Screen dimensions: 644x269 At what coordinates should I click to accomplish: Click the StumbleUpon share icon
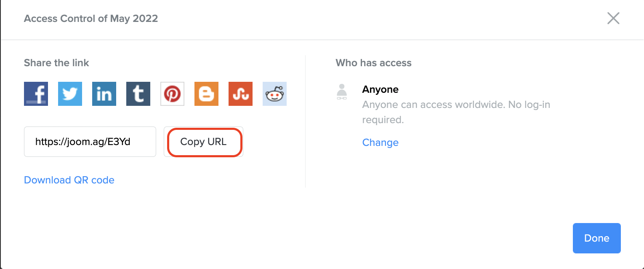pyautogui.click(x=240, y=94)
